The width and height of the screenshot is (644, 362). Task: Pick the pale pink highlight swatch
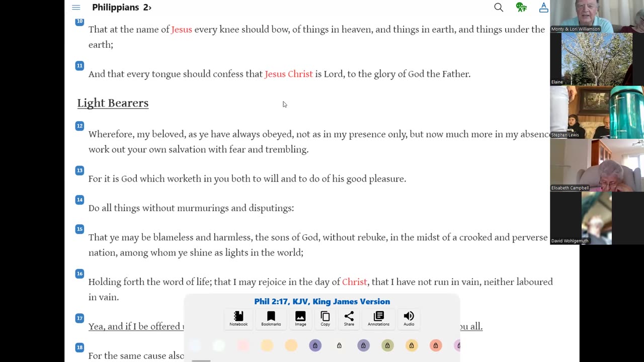coord(243,345)
